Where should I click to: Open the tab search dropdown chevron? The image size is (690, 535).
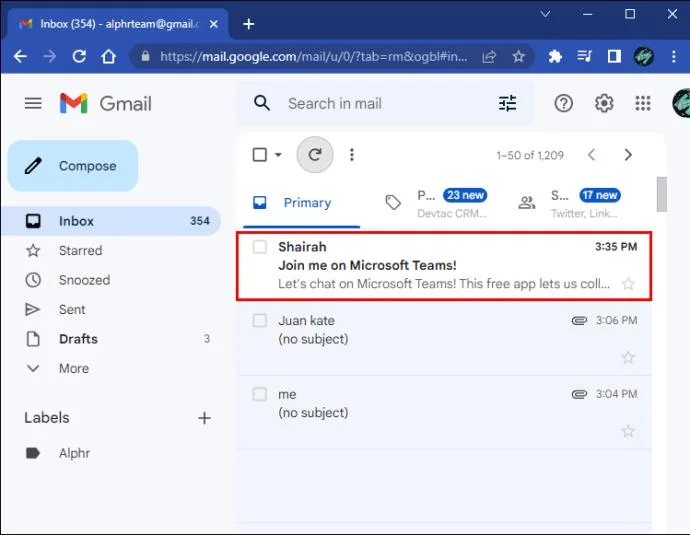(545, 14)
